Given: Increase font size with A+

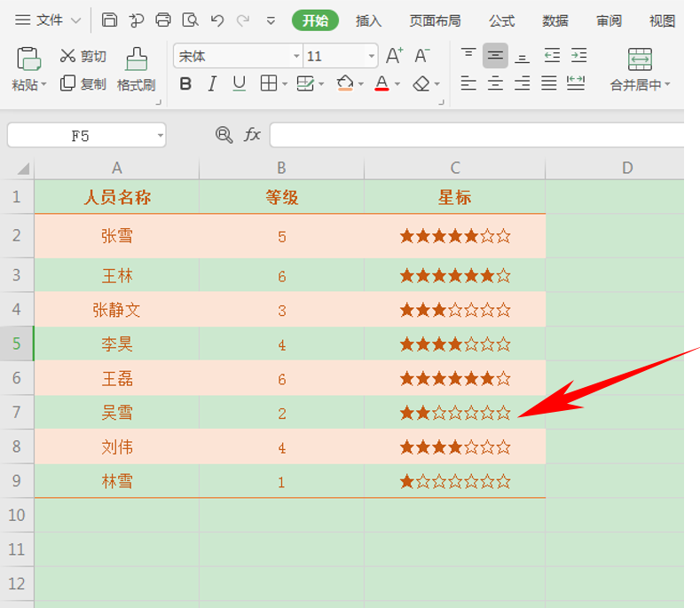Looking at the screenshot, I should pyautogui.click(x=395, y=56).
